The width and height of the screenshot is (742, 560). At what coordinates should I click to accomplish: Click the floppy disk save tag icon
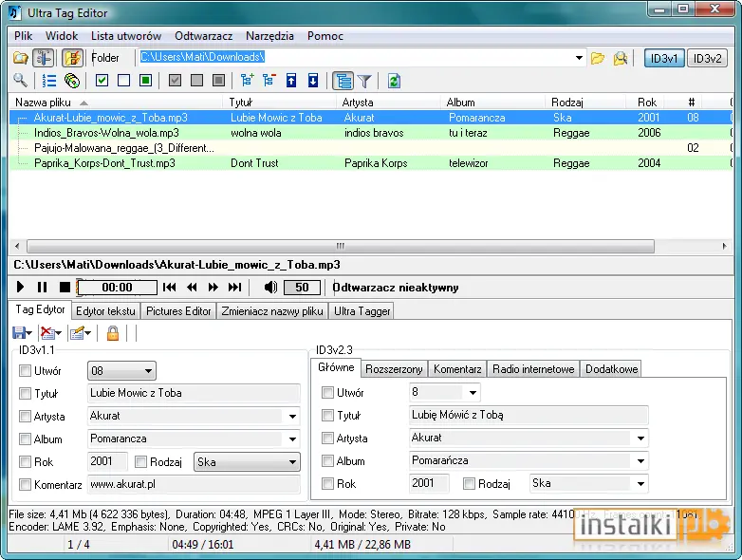22,333
